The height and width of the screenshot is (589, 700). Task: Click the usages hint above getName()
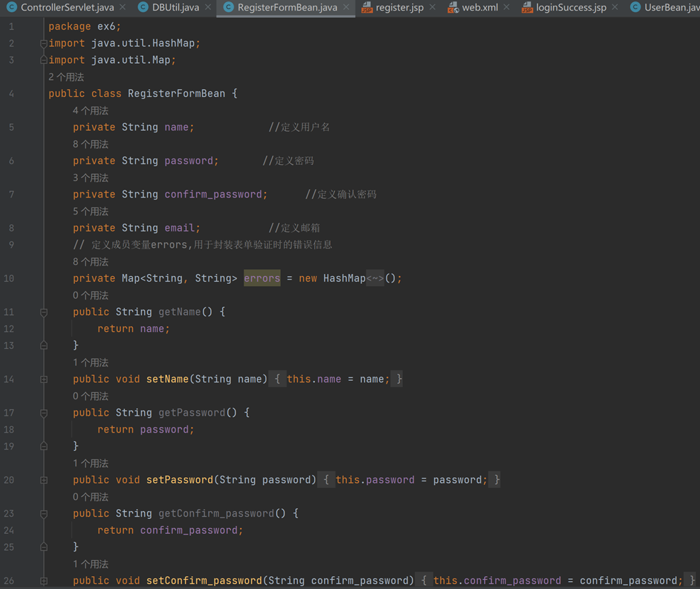click(x=91, y=295)
